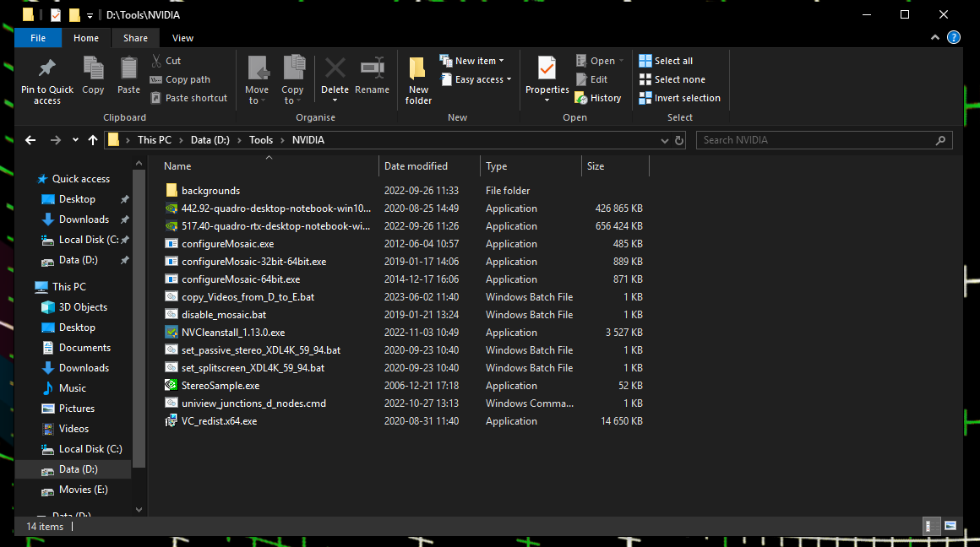Open Videos in navigation pane

click(73, 429)
